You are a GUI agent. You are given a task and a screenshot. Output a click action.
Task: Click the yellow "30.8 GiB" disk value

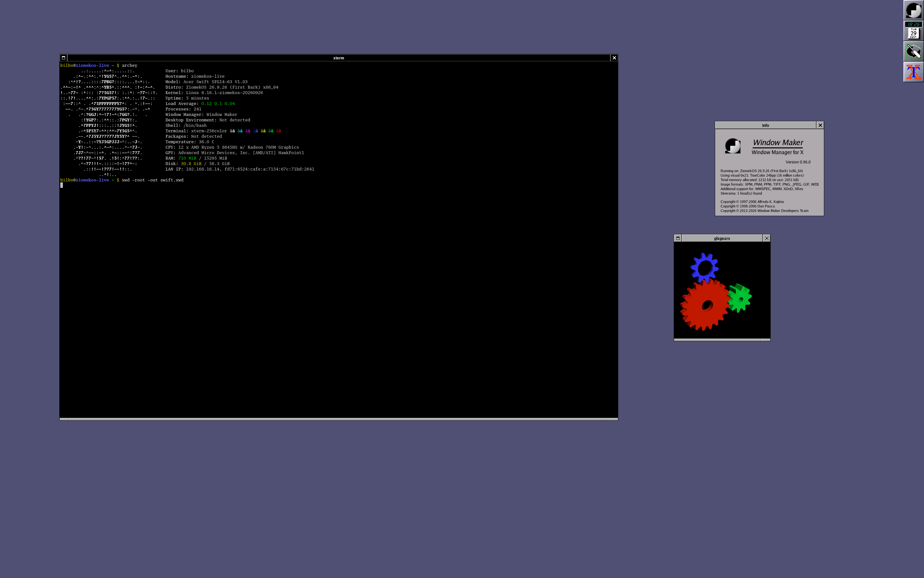[x=191, y=164]
